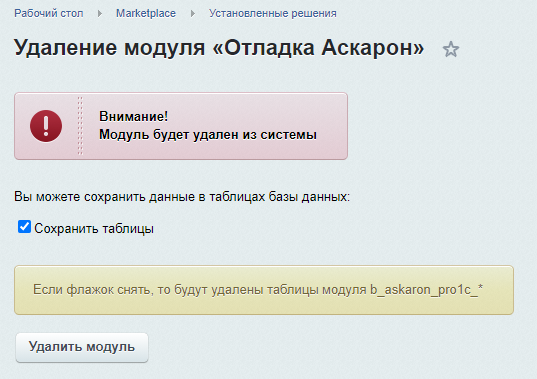The height and width of the screenshot is (379, 537).
Task: Untick the Сохранить таблицы checkbox
Action: [24, 227]
